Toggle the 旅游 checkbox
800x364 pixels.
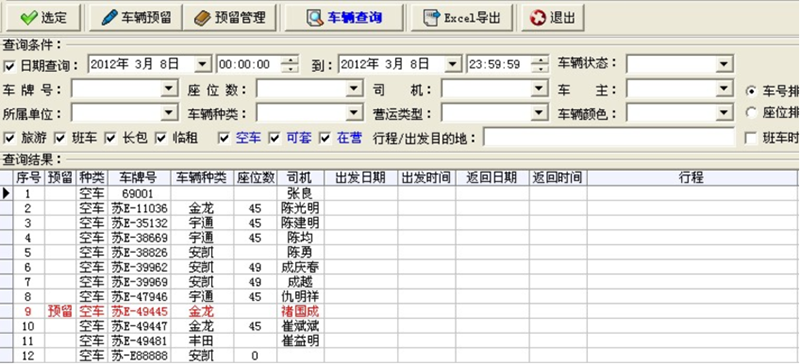[x=9, y=138]
